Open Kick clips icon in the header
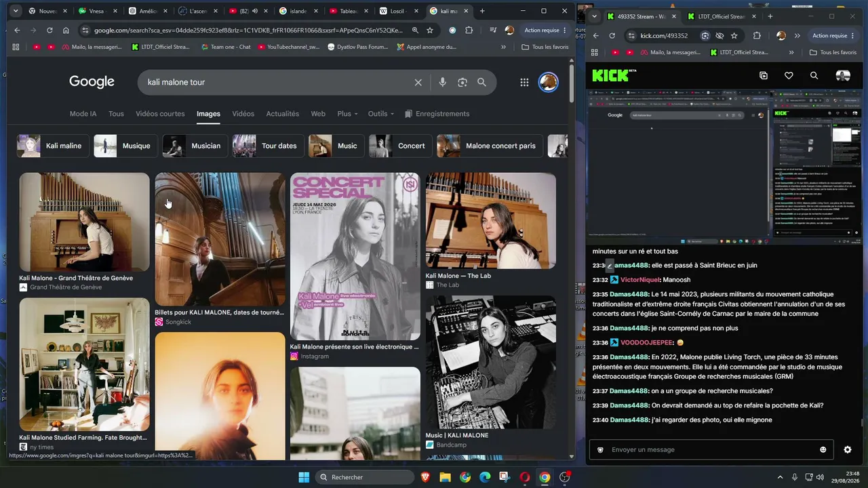The width and height of the screenshot is (868, 488). [764, 76]
